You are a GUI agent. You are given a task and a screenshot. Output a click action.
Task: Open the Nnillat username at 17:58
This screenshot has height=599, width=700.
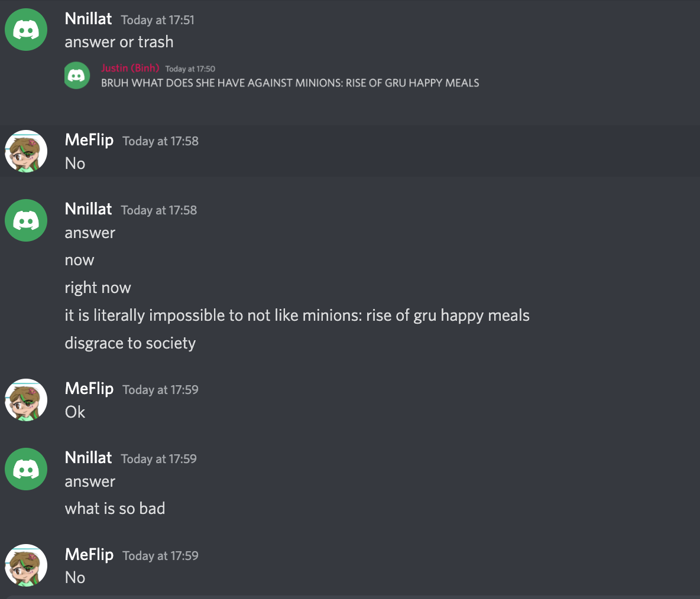point(88,209)
